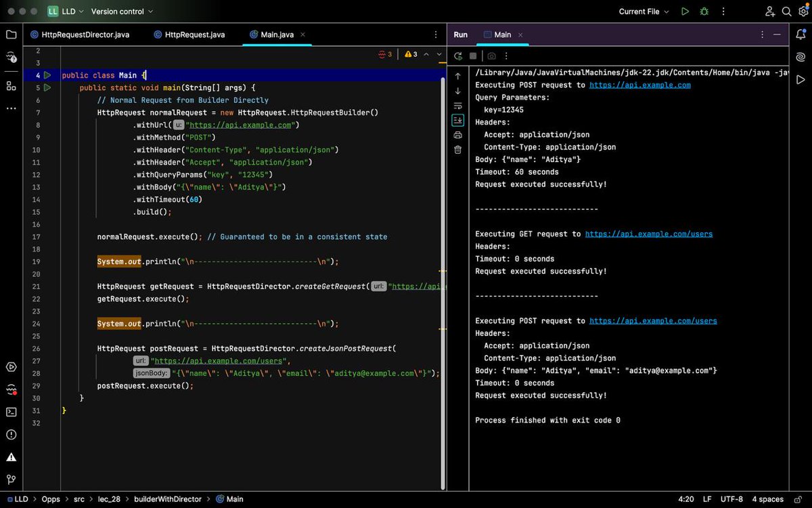The width and height of the screenshot is (812, 508).
Task: Switch to the HttpRequestDirector.java tab
Action: [80, 35]
